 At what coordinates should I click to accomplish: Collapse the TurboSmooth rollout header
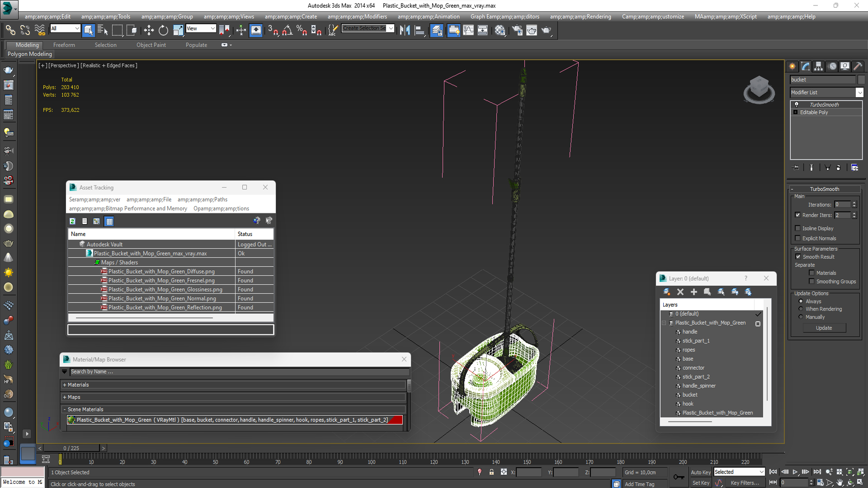825,189
